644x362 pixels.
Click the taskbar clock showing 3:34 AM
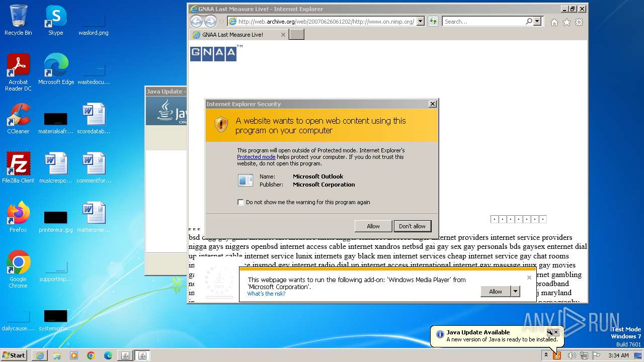(618, 355)
